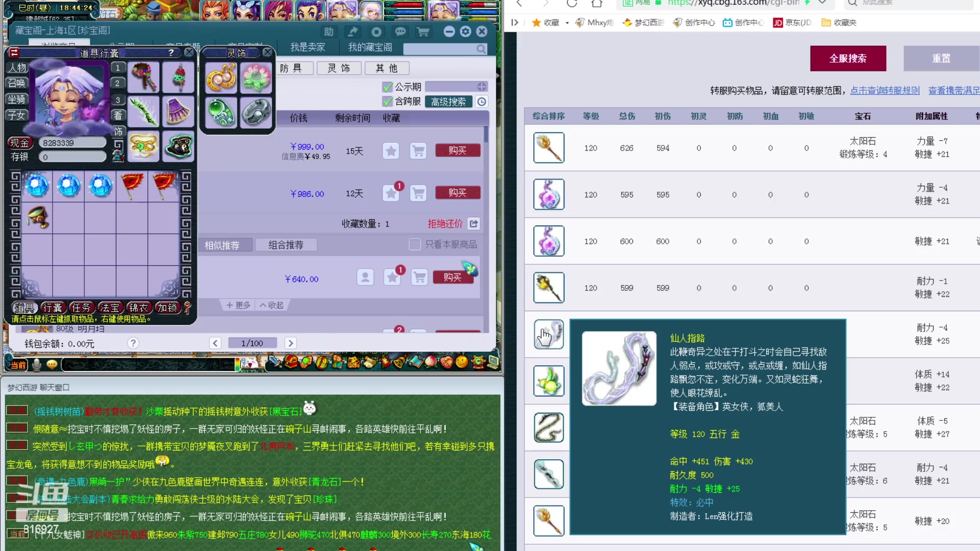Open the 点击查询转服规则 link

(x=885, y=90)
